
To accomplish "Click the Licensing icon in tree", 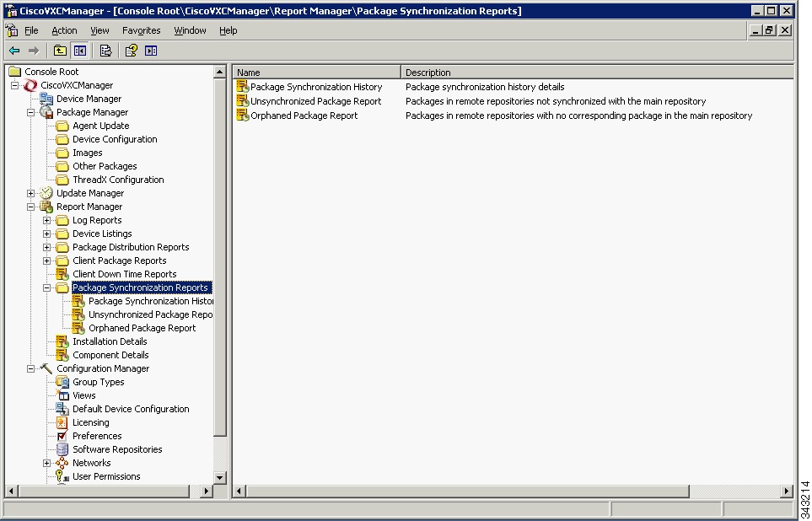I will click(62, 422).
